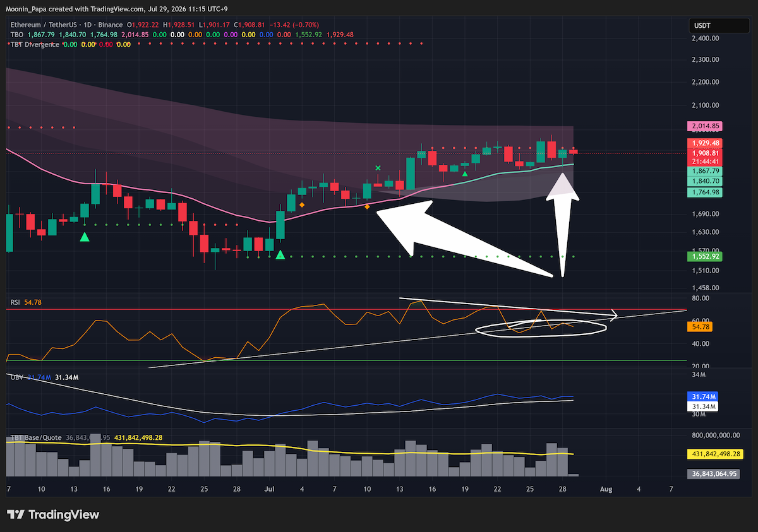The height and width of the screenshot is (532, 758).
Task: Click the TBO indicator legend label
Action: pos(17,34)
